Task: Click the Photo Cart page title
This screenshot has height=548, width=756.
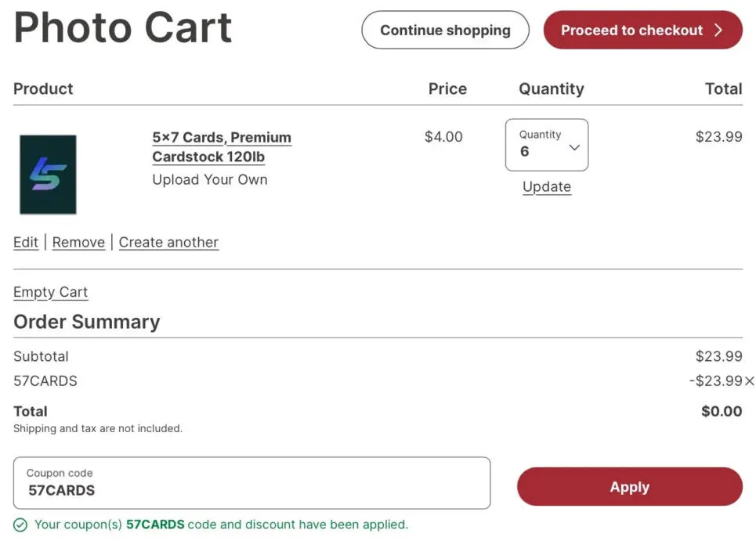Action: pyautogui.click(x=122, y=28)
